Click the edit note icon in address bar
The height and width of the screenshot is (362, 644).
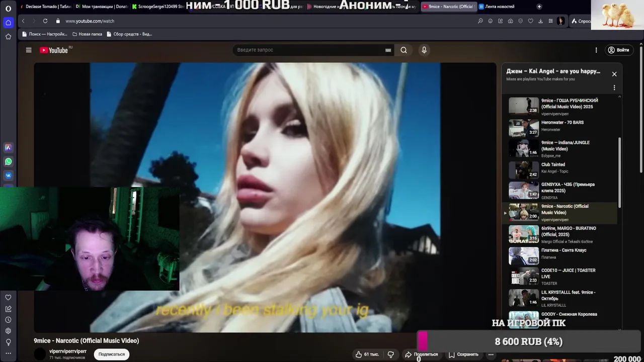click(501, 21)
